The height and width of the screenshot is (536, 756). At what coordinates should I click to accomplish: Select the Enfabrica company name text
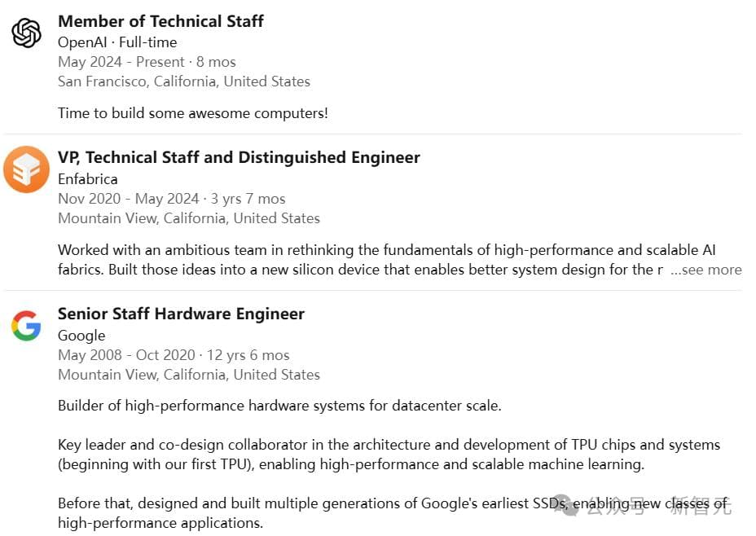88,179
